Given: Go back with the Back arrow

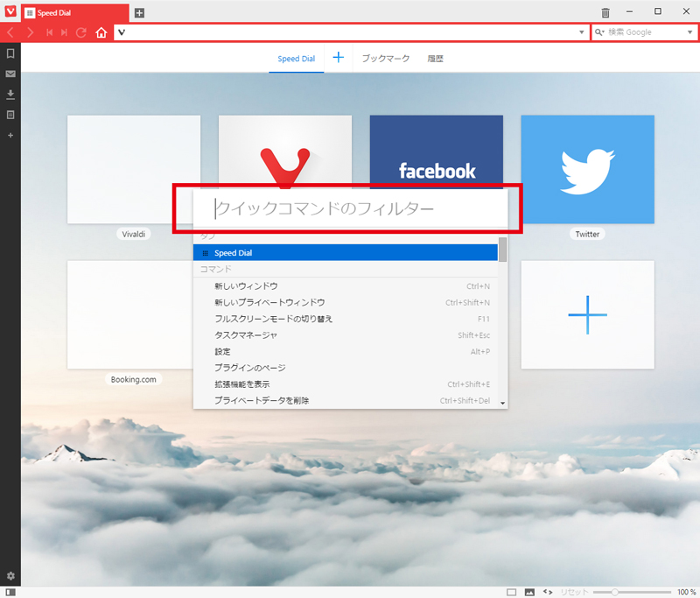Looking at the screenshot, I should click(10, 32).
